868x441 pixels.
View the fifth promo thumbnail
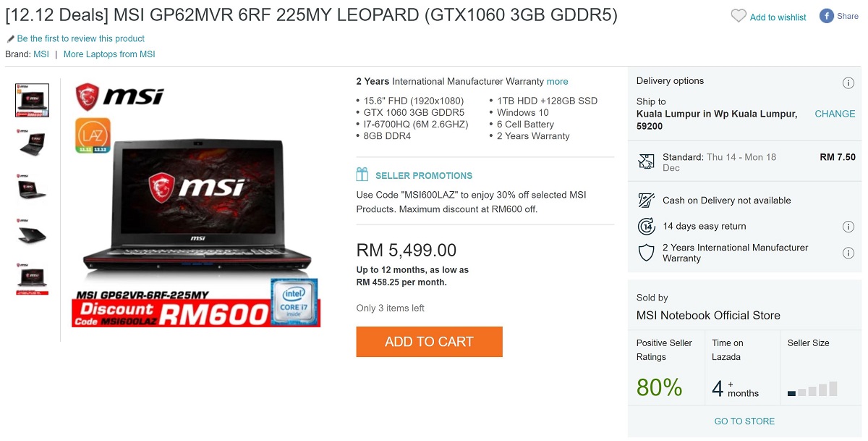point(33,279)
